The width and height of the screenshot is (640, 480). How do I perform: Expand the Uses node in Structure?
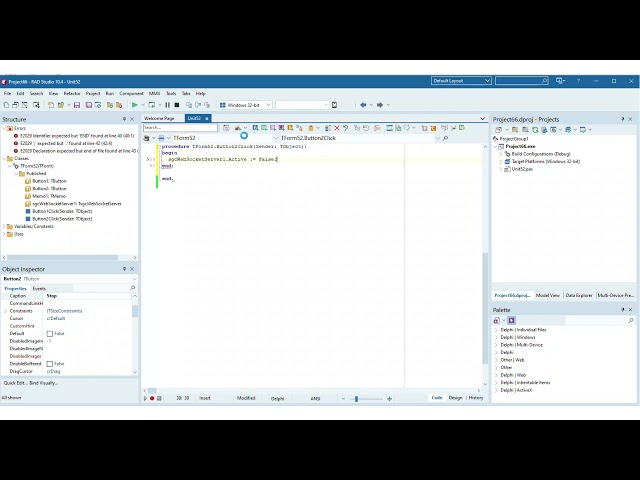[4, 234]
